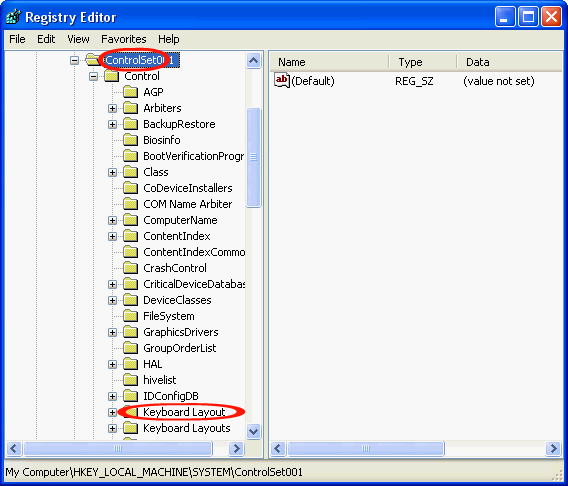Select the HAL key
Viewport: 568px width, 486px height.
coord(153,364)
